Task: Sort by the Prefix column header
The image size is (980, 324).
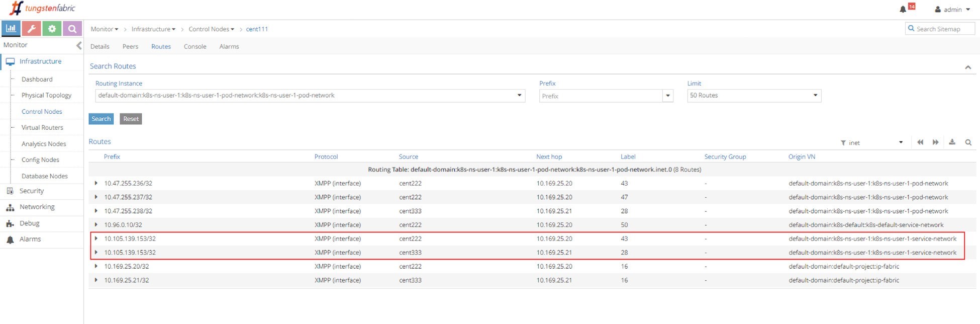Action: coord(112,156)
